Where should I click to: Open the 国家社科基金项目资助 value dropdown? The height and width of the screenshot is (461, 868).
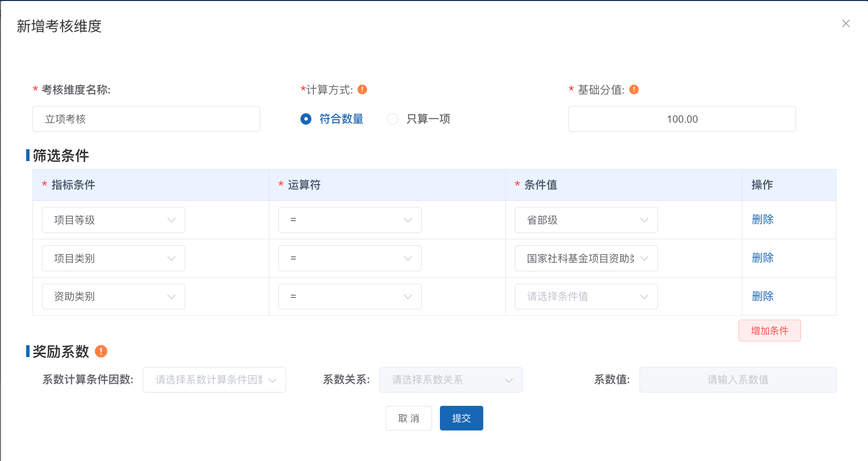(x=586, y=258)
